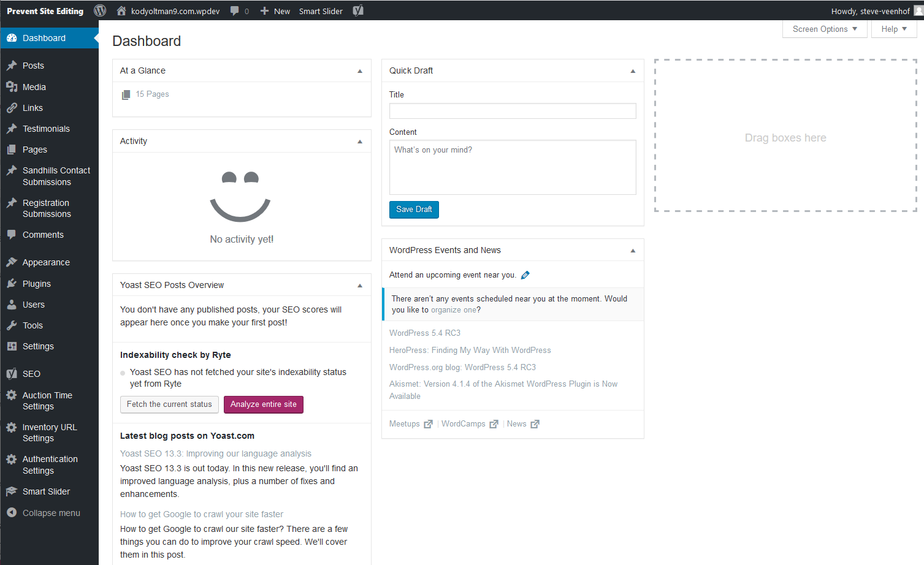The width and height of the screenshot is (924, 565).
Task: Collapse the WordPress Events and News box
Action: coord(633,251)
